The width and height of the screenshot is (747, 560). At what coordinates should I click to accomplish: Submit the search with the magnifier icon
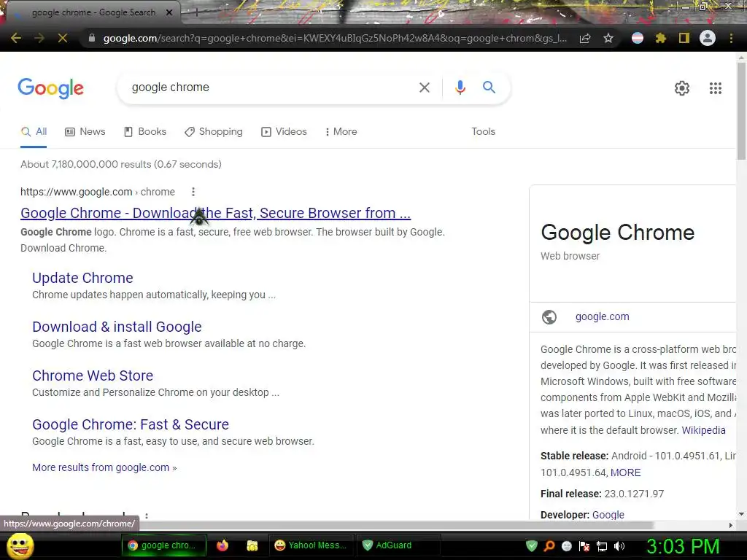click(489, 87)
